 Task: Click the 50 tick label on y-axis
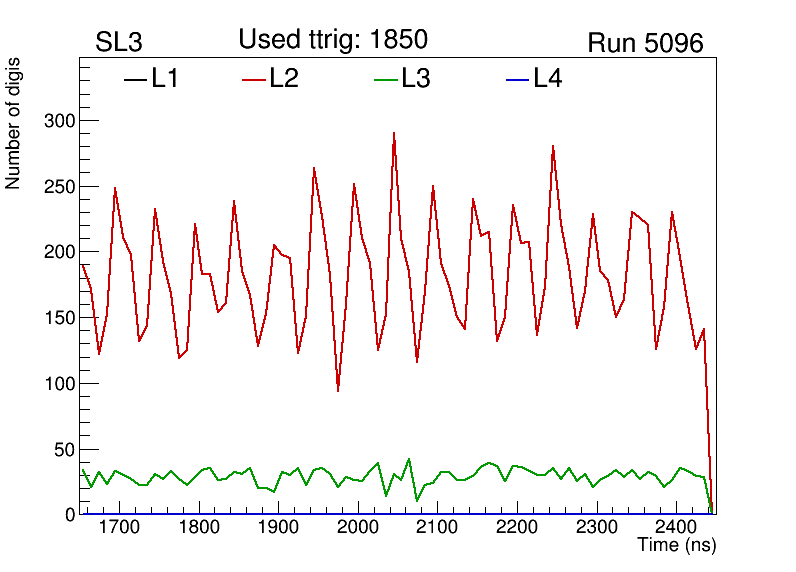66,449
